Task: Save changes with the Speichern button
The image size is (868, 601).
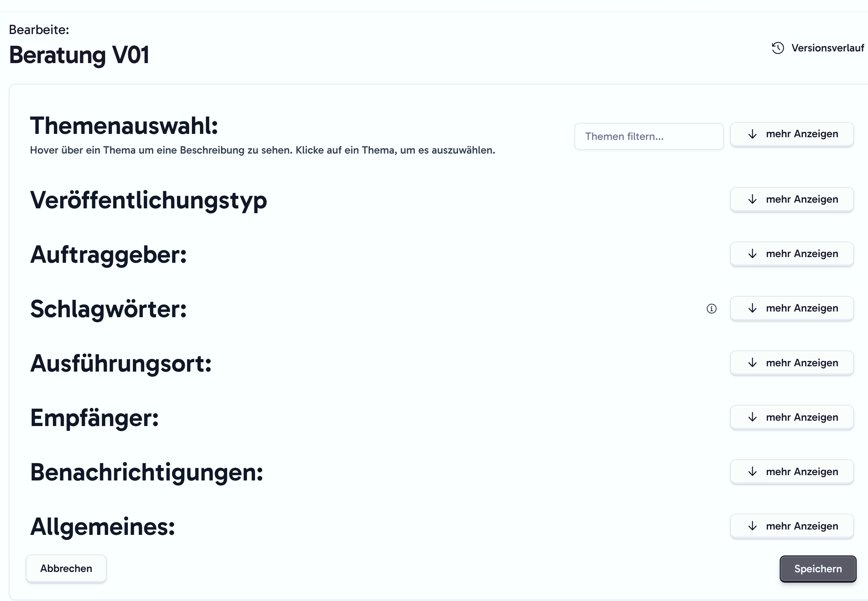Action: click(x=818, y=569)
